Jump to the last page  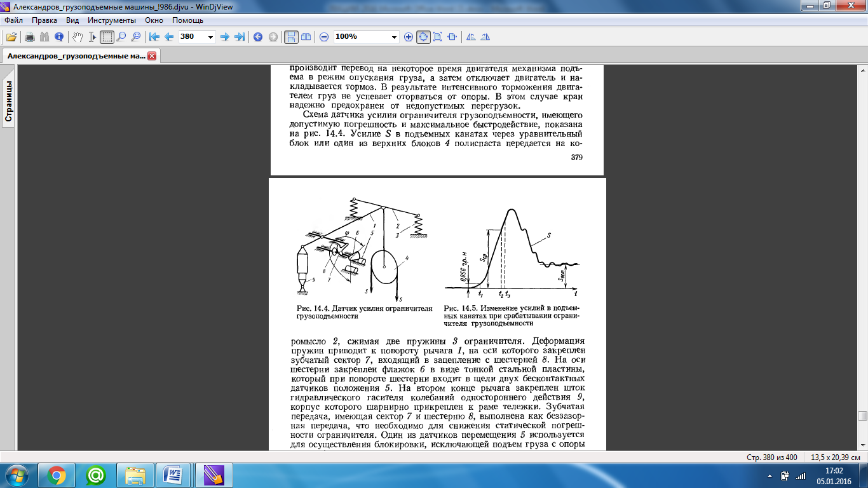pyautogui.click(x=240, y=37)
